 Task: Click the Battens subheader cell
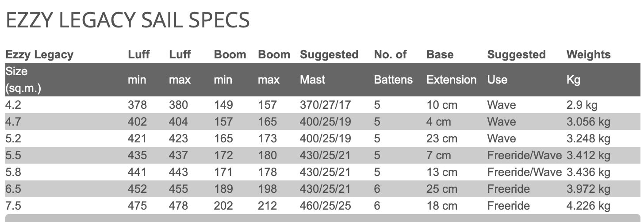click(393, 80)
